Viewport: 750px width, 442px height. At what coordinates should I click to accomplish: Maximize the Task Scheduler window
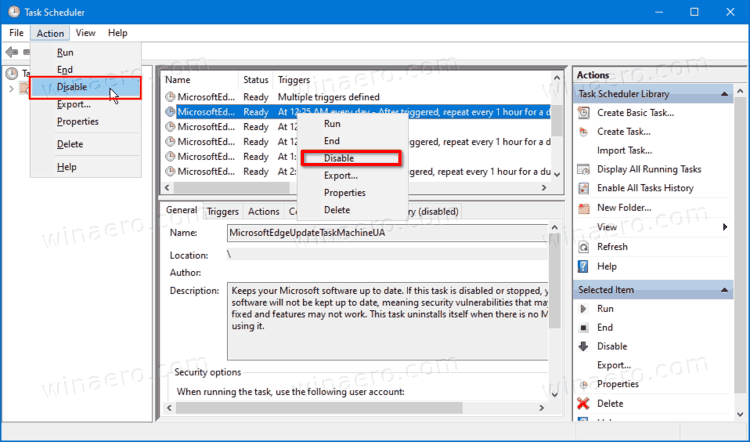pyautogui.click(x=694, y=12)
